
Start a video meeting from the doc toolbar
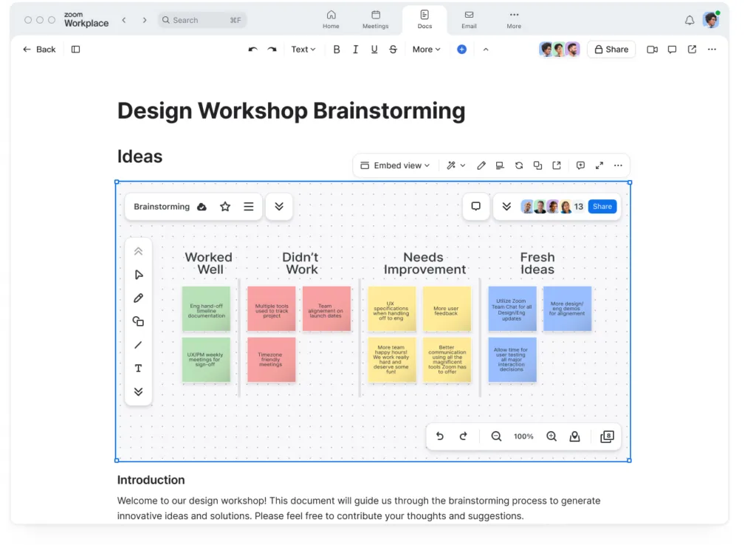[x=652, y=49]
